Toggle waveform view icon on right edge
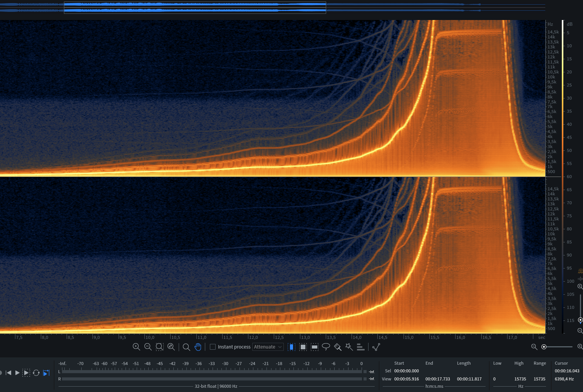This screenshot has height=392, width=583. (x=580, y=279)
